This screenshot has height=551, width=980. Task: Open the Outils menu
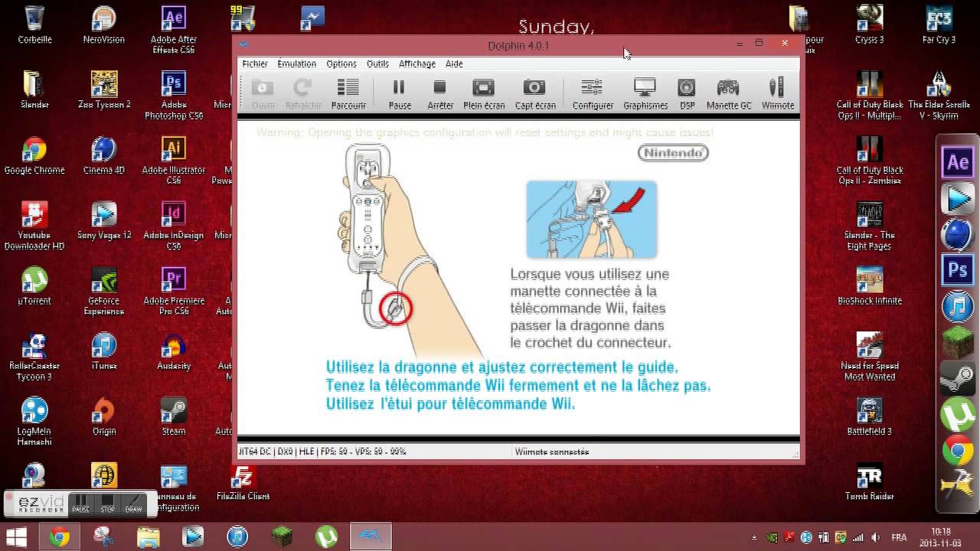(377, 64)
